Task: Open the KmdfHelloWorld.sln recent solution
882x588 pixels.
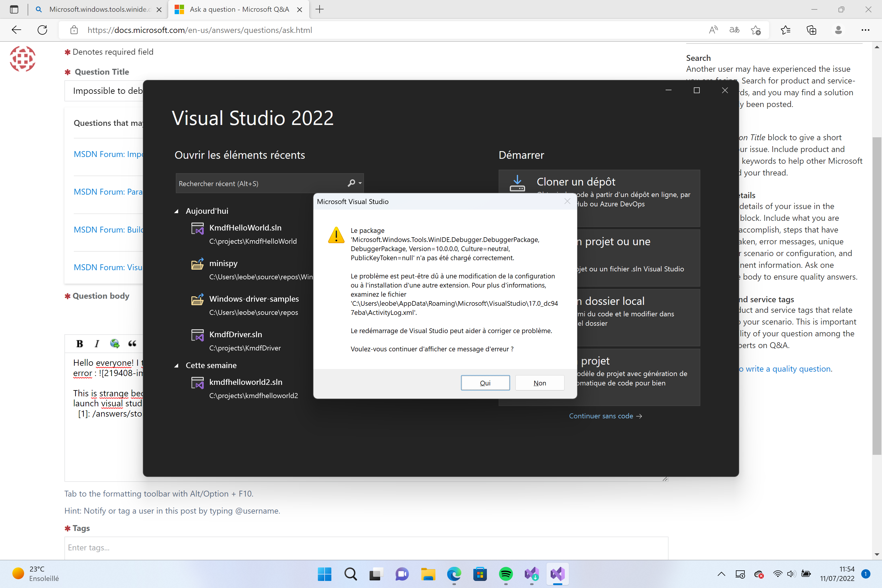Action: [245, 228]
